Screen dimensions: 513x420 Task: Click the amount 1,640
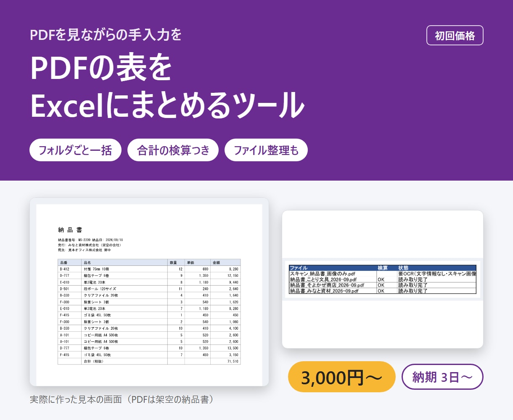pyautogui.click(x=234, y=295)
